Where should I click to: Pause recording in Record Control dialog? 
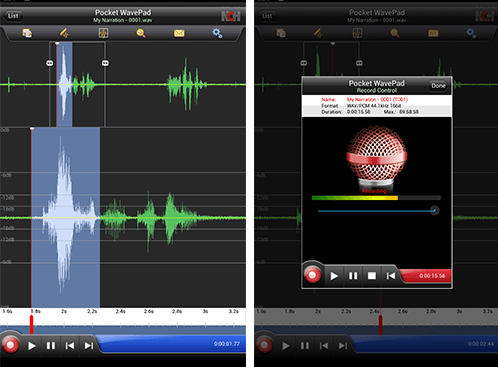pos(353,276)
